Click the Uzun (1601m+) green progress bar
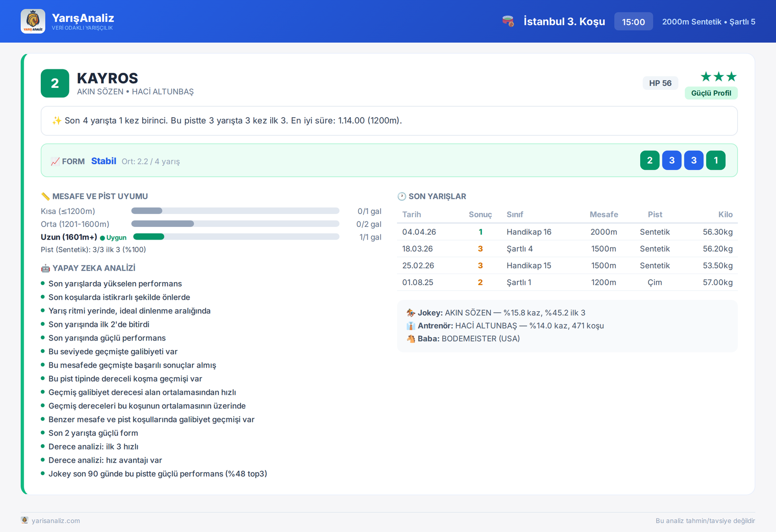776x532 pixels. point(236,237)
